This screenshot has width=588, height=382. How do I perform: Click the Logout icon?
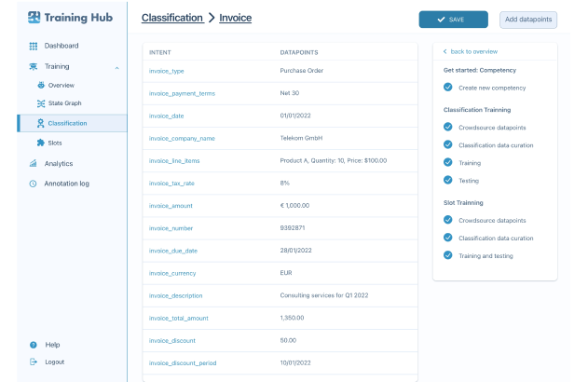(34, 362)
